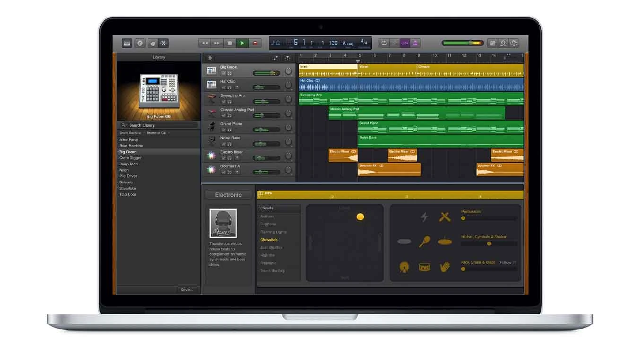Click the Electro Riser track icon

211,156
